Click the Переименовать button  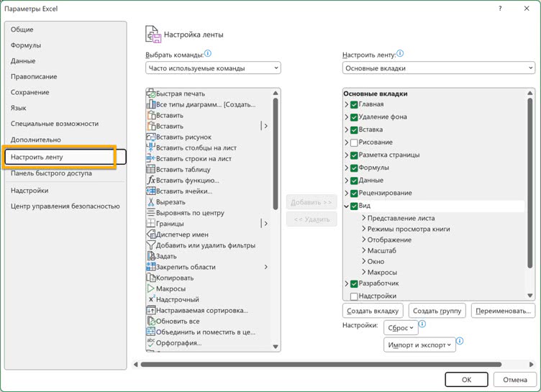coord(503,311)
